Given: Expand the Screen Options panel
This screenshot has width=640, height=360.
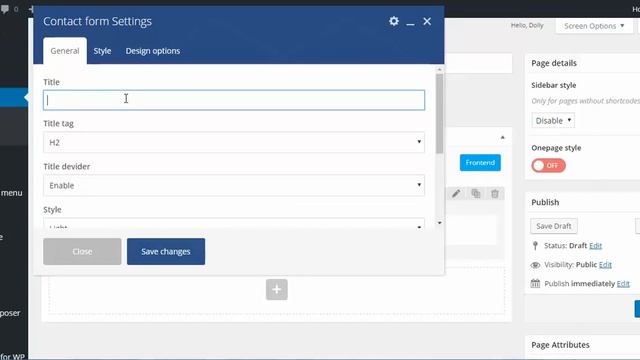Looking at the screenshot, I should [x=594, y=26].
